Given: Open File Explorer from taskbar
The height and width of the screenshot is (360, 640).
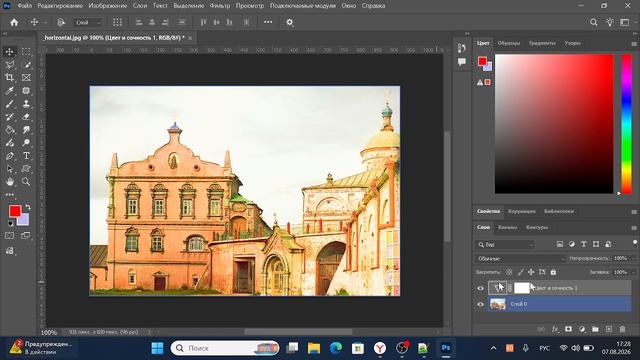Looking at the screenshot, I should pos(314,348).
